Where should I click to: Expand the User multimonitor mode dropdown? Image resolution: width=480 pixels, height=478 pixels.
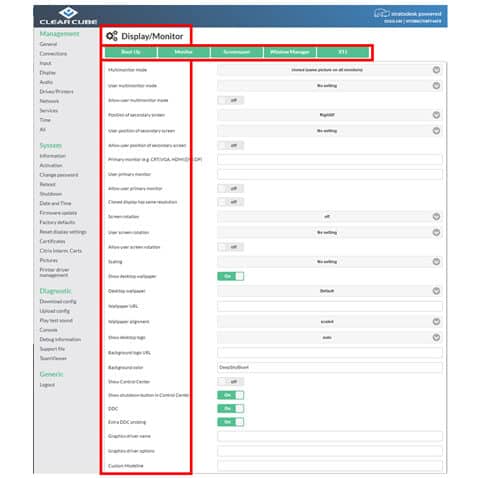pyautogui.click(x=330, y=86)
